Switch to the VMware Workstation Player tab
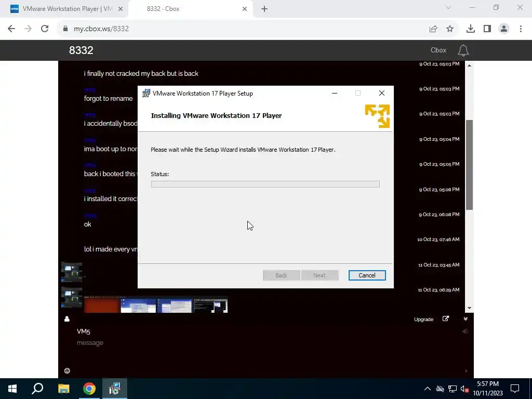 pos(67,9)
